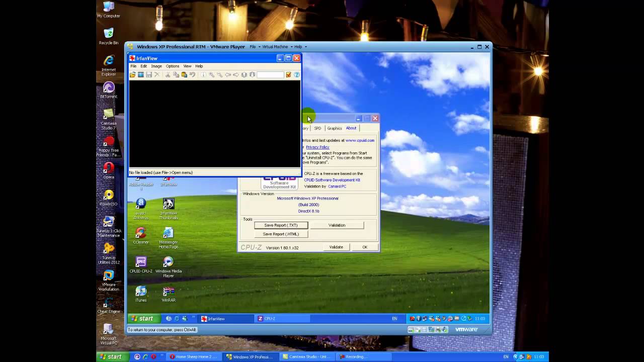Image resolution: width=644 pixels, height=362 pixels.
Task: Switch to IrfanView in the VM taskbar
Action: [x=226, y=318]
